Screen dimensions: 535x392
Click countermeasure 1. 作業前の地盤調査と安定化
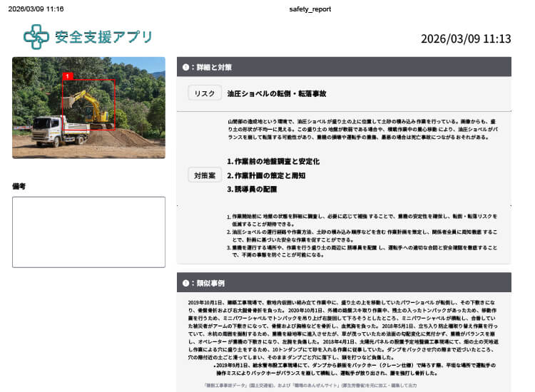pos(273,161)
